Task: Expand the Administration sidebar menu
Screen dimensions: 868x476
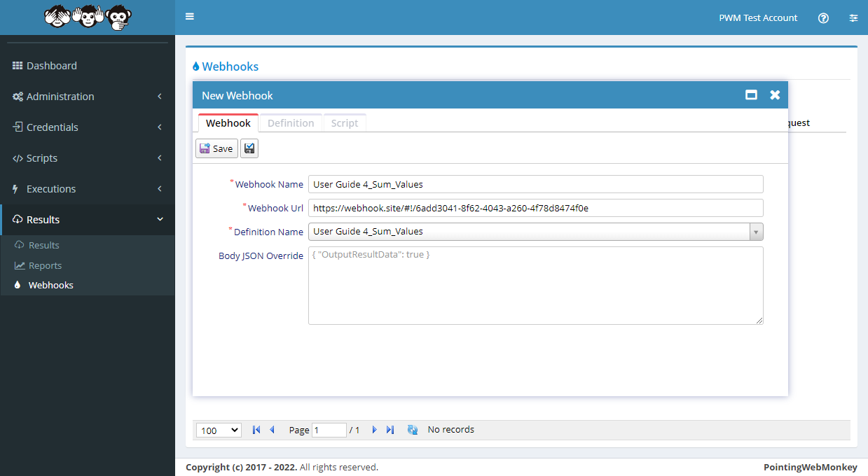Action: point(88,97)
